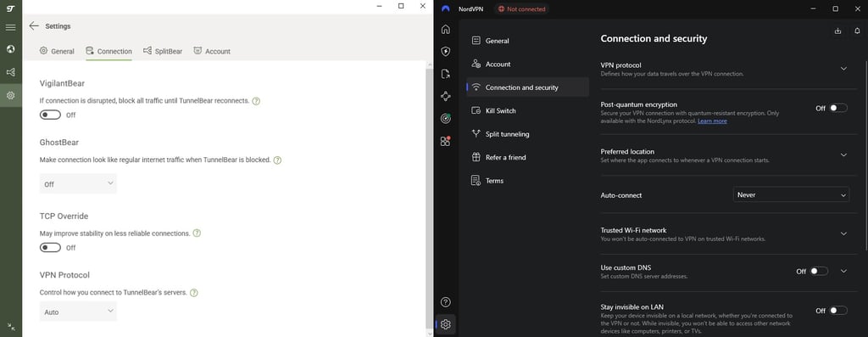Click the VPN Protocol help question mark in TunnelBear

pos(194,293)
